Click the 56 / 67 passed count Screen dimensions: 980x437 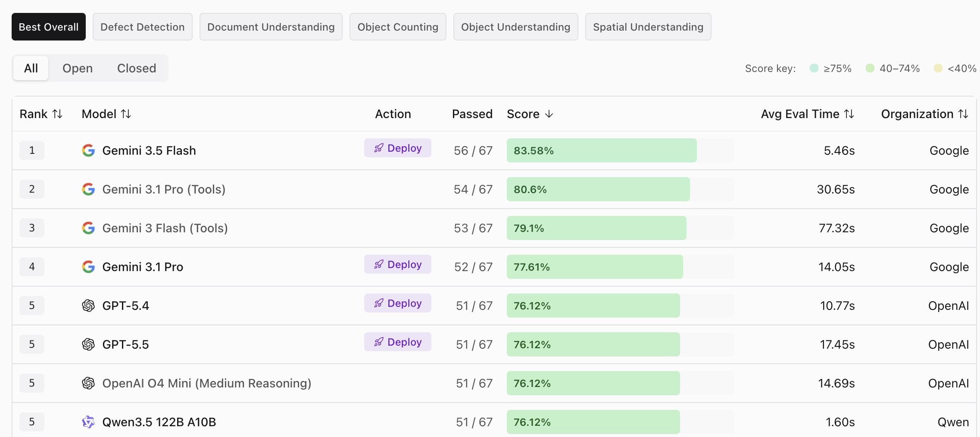[473, 150]
